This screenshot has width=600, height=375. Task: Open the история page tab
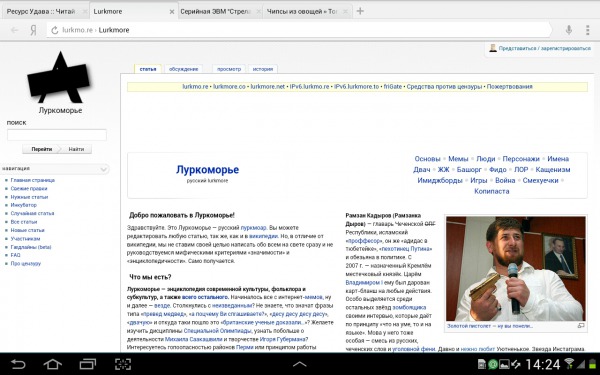pos(262,69)
